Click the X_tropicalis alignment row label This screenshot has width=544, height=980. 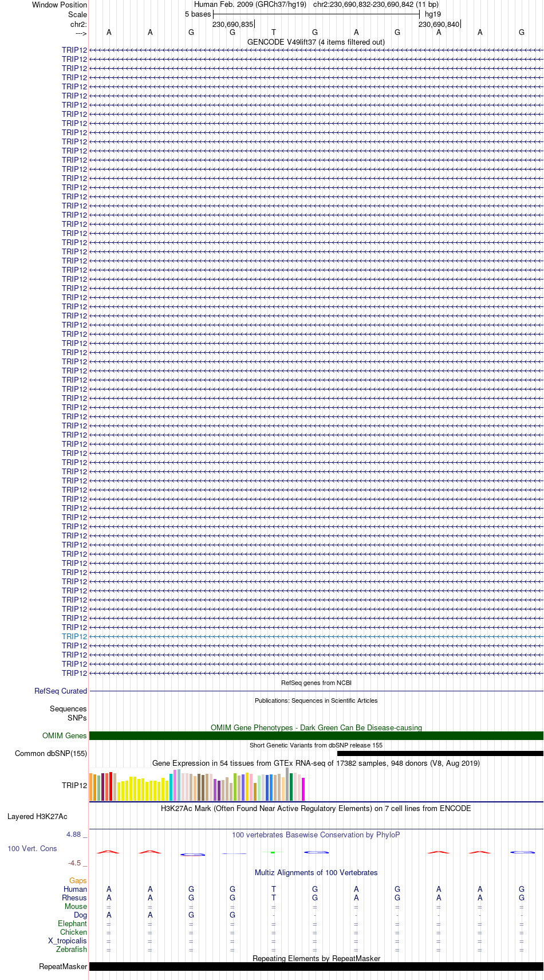68,941
